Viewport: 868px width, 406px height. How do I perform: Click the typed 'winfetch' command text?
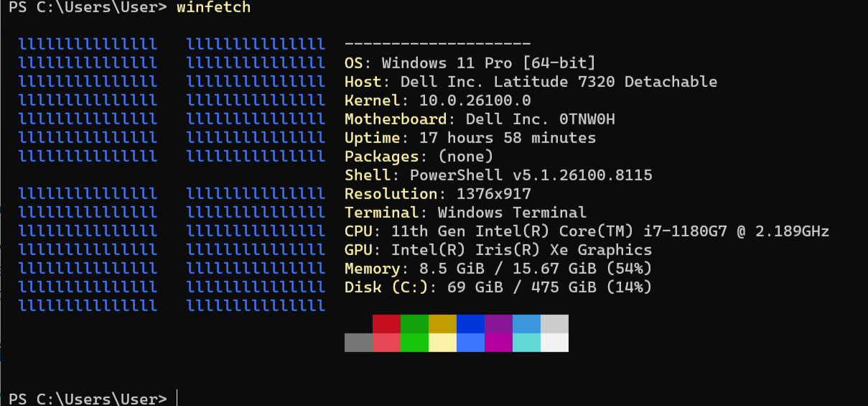click(x=214, y=8)
